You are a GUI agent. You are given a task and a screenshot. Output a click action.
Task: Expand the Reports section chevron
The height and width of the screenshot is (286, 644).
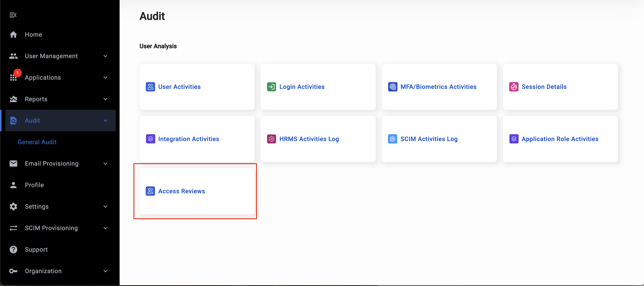[x=105, y=99]
